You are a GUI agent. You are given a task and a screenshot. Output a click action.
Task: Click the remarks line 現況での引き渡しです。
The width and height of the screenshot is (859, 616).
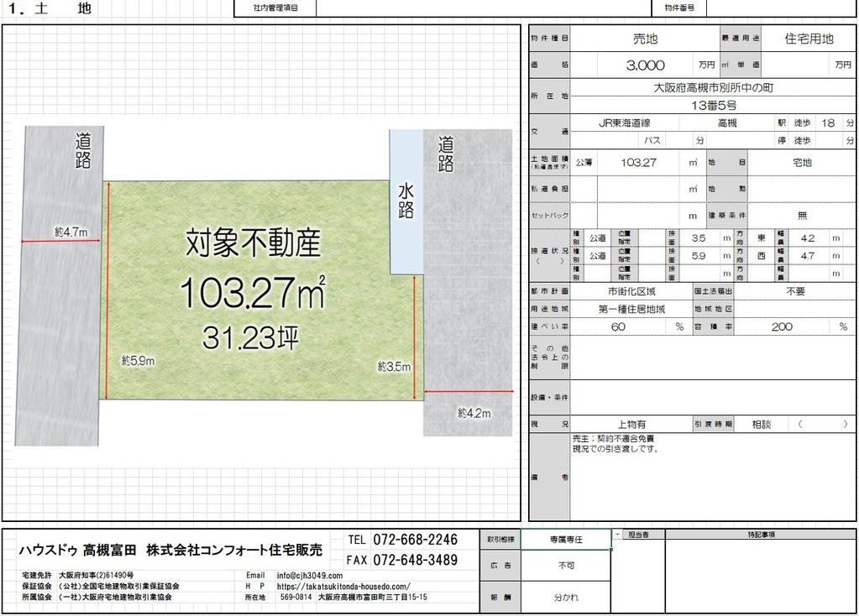[x=615, y=448]
